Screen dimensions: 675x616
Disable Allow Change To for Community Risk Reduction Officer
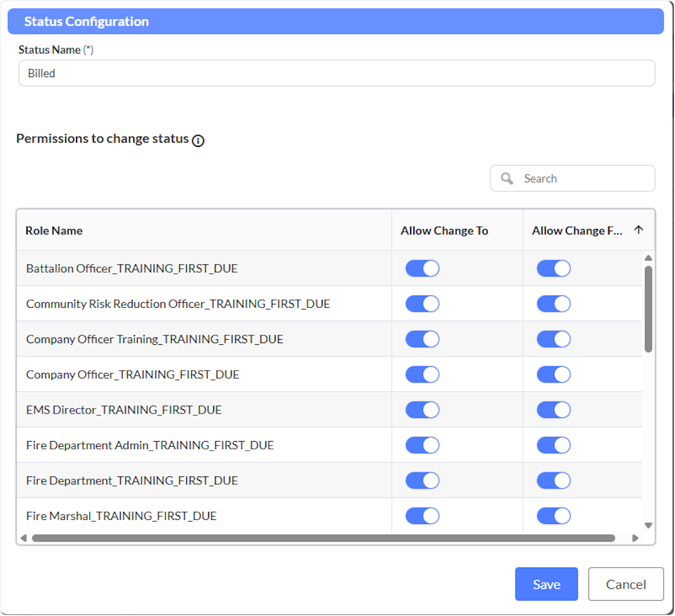(x=422, y=304)
